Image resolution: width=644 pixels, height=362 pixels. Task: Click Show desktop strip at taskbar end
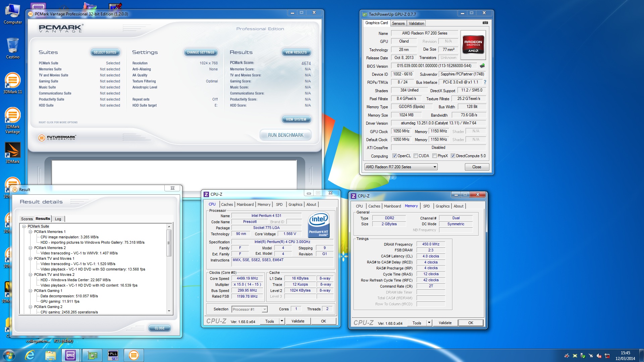[641, 355]
